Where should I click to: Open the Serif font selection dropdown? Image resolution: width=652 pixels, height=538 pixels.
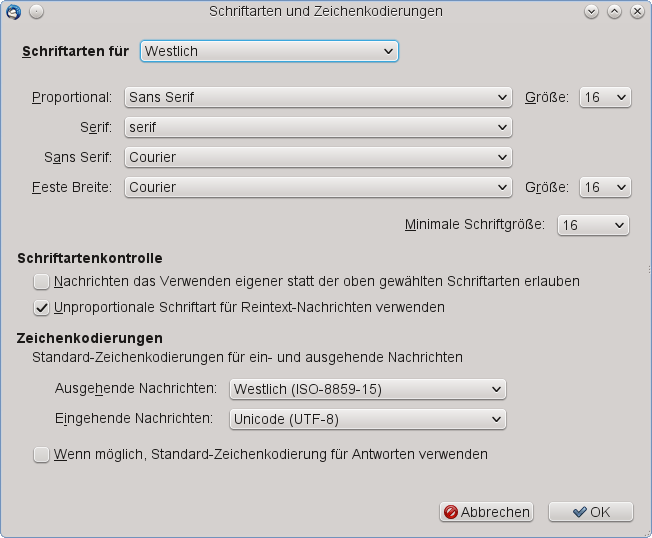pyautogui.click(x=318, y=127)
